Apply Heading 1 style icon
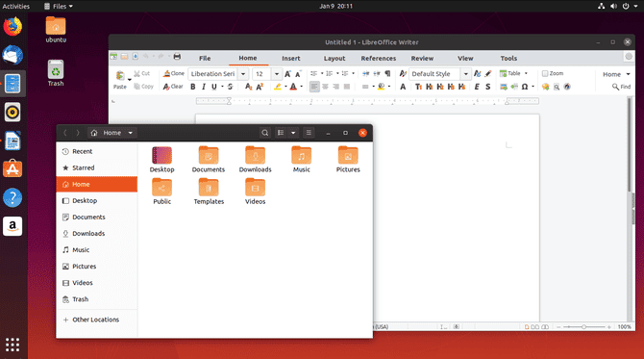The width and height of the screenshot is (644, 359). (430, 87)
